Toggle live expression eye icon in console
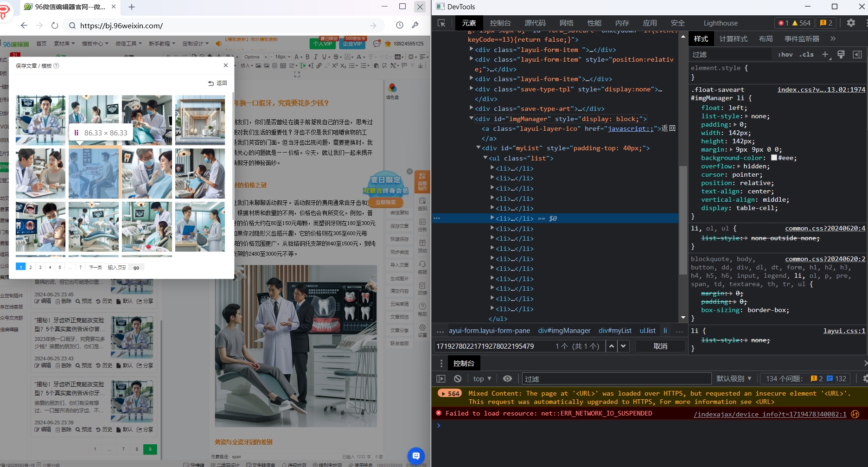Viewport: 868px width, 467px height. tap(507, 379)
